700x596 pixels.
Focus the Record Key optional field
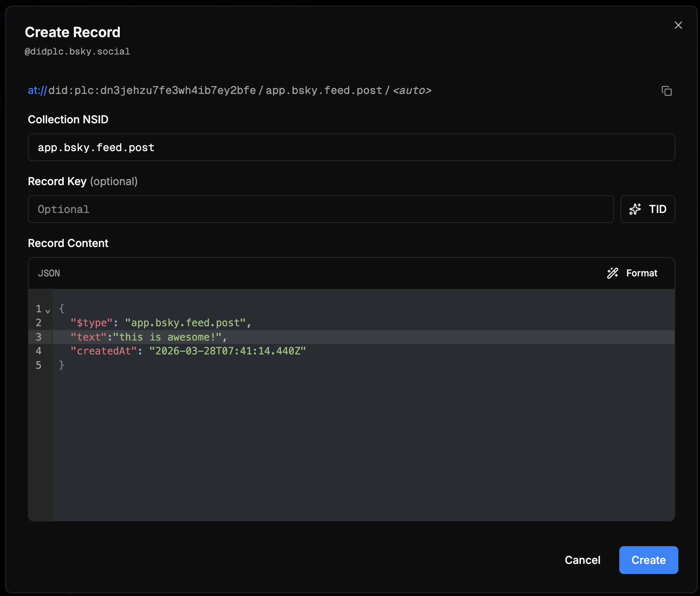tap(321, 209)
